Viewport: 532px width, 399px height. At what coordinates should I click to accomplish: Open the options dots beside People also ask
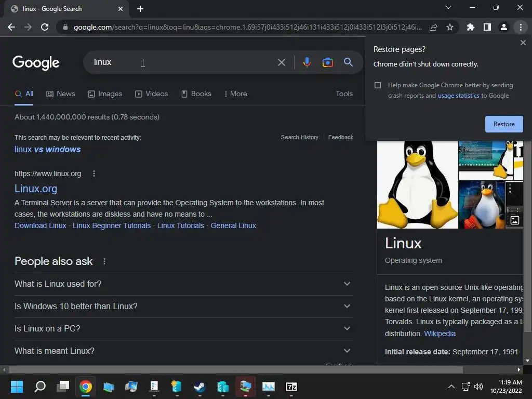(x=104, y=261)
